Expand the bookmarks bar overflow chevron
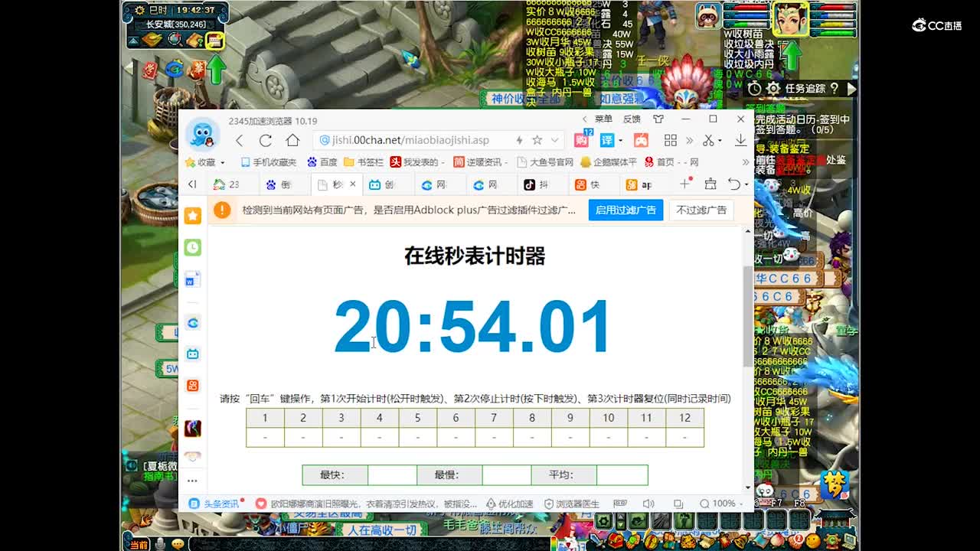This screenshot has height=551, width=980. pyautogui.click(x=746, y=162)
